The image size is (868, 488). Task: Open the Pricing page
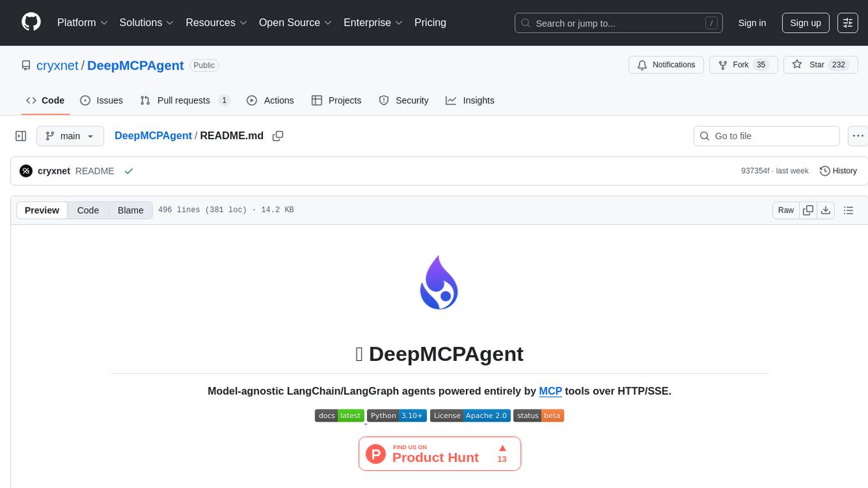coord(430,22)
